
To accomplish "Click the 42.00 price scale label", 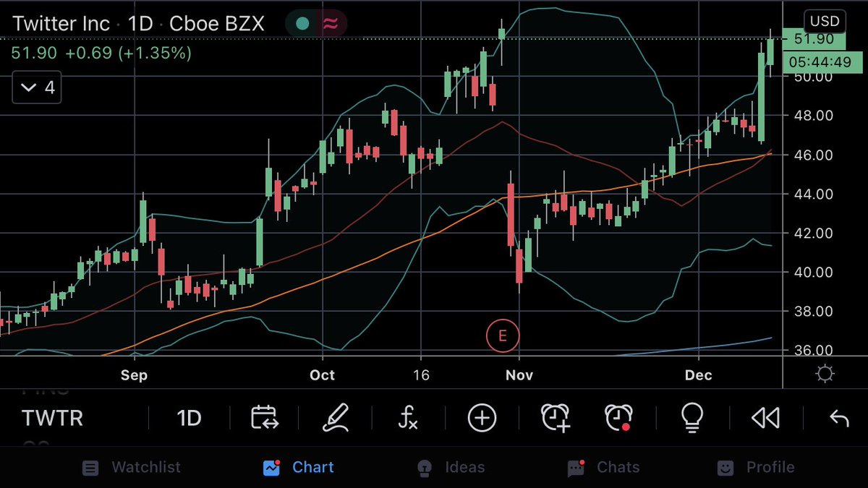I will pyautogui.click(x=813, y=233).
